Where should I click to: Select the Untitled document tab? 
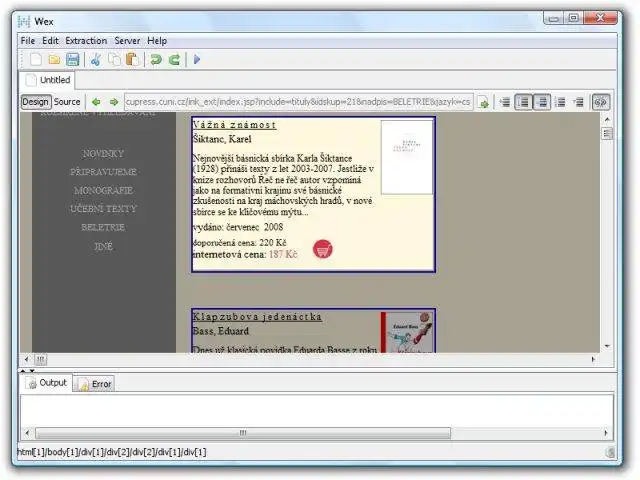coord(47,80)
